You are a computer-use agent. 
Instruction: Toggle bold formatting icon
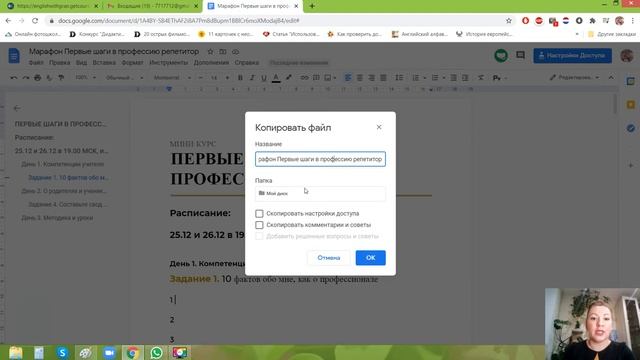point(240,78)
